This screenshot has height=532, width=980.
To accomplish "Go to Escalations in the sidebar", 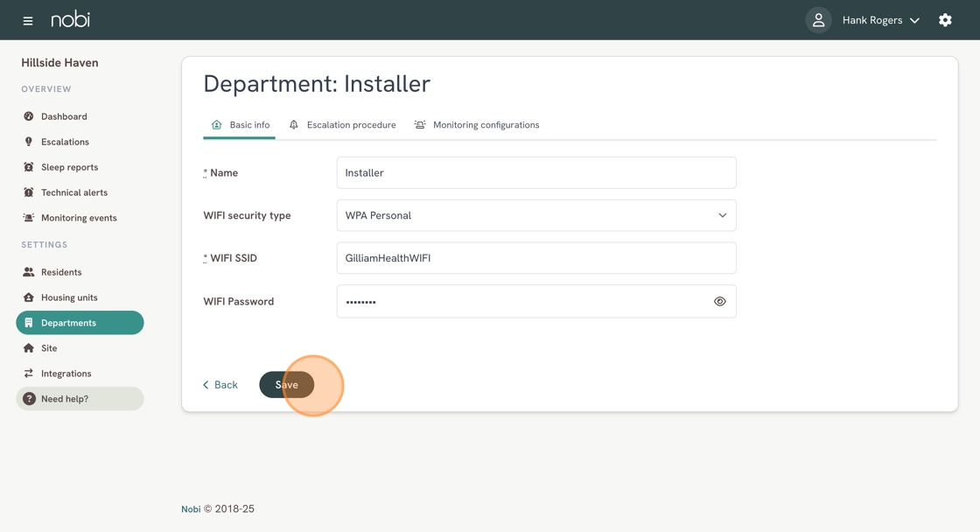I will (x=65, y=142).
